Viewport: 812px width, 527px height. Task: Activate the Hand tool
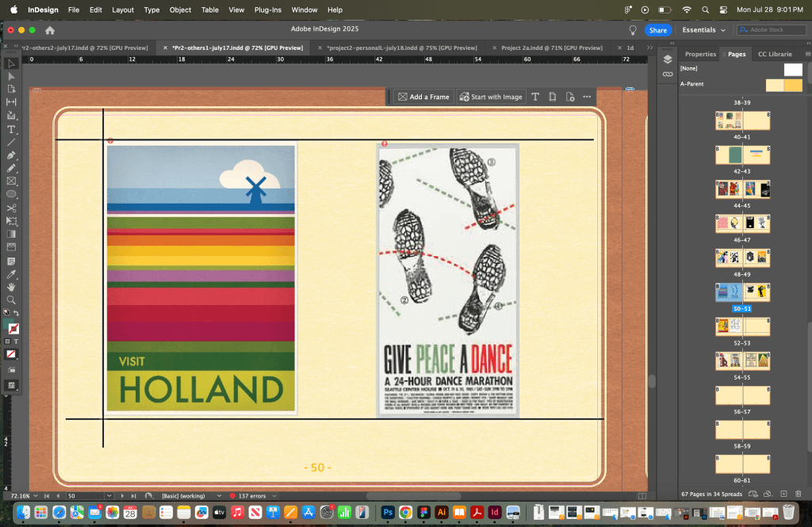11,287
